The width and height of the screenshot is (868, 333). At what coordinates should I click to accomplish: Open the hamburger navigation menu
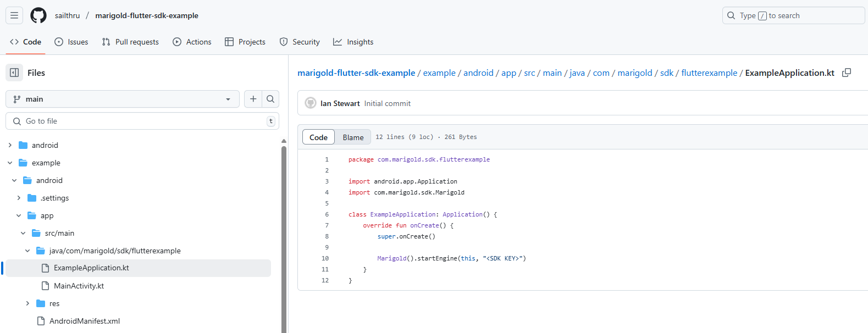point(14,15)
